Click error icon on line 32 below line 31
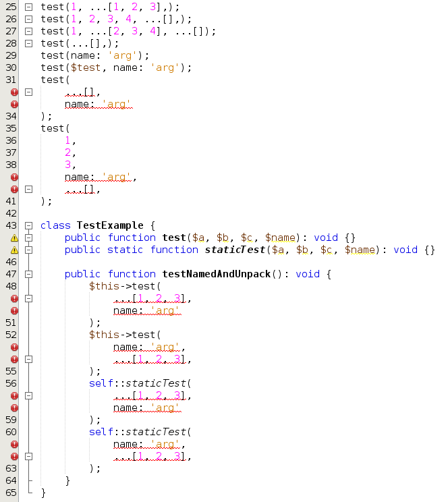 [x=14, y=92]
